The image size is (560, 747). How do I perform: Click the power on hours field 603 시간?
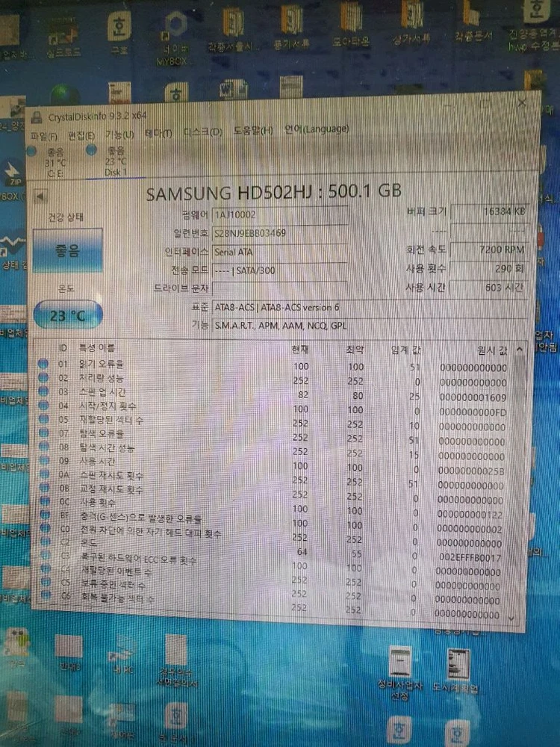click(490, 288)
